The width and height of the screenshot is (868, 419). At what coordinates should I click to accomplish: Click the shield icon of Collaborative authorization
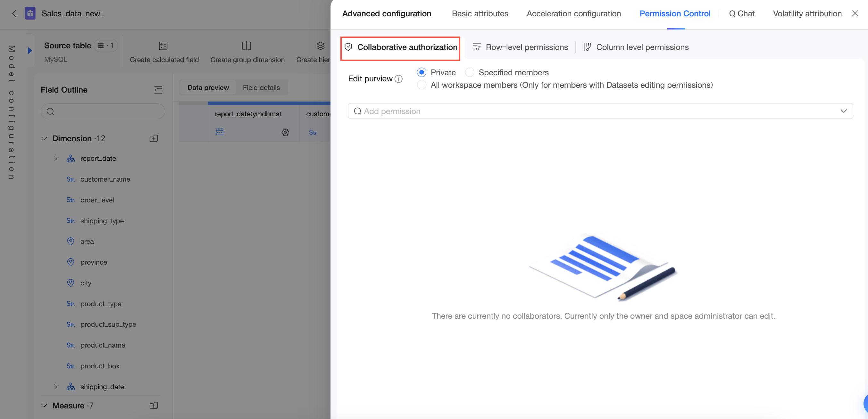[348, 47]
